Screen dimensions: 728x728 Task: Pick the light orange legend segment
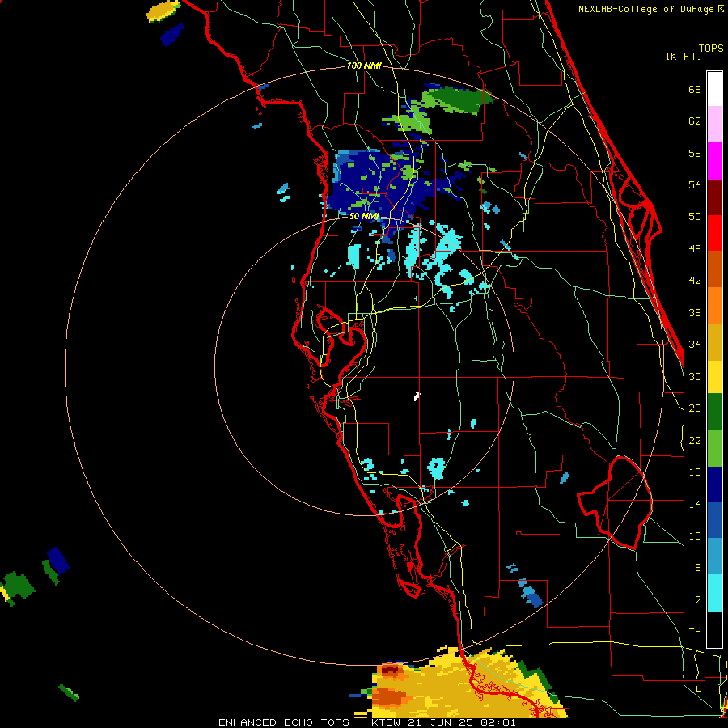pos(714,306)
